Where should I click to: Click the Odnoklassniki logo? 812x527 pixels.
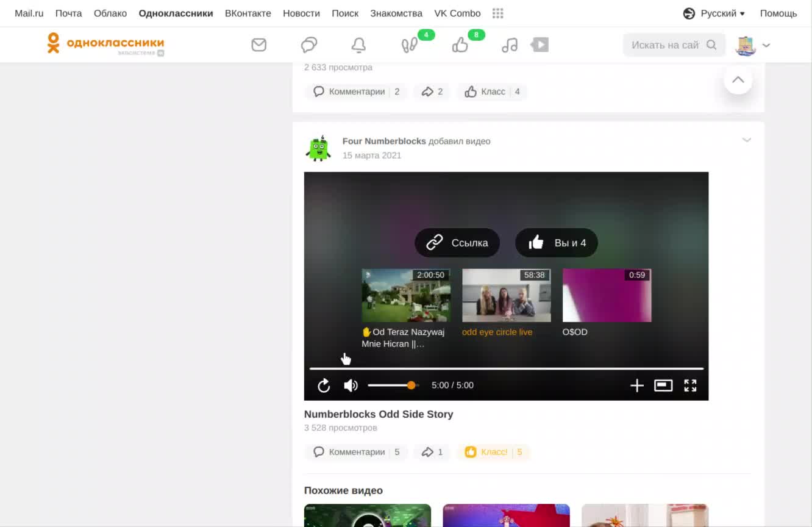click(106, 43)
